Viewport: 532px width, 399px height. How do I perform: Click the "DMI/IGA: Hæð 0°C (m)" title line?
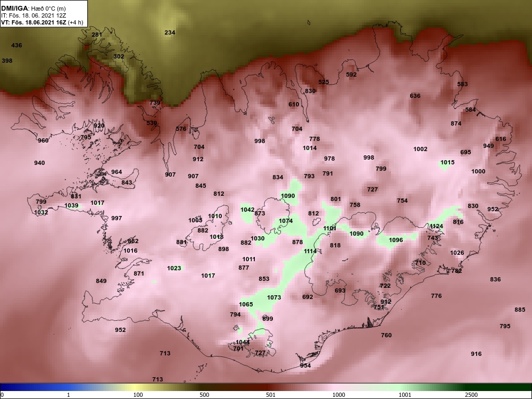click(33, 9)
